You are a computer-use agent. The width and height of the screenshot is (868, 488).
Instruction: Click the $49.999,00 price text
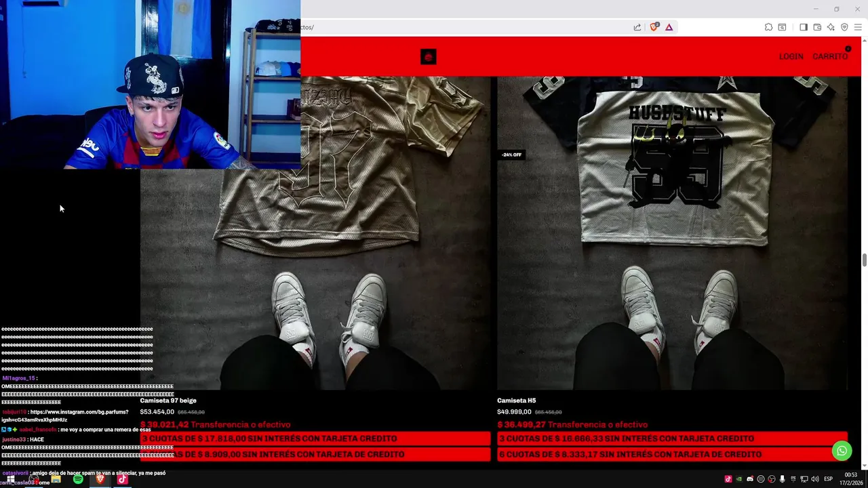514,411
